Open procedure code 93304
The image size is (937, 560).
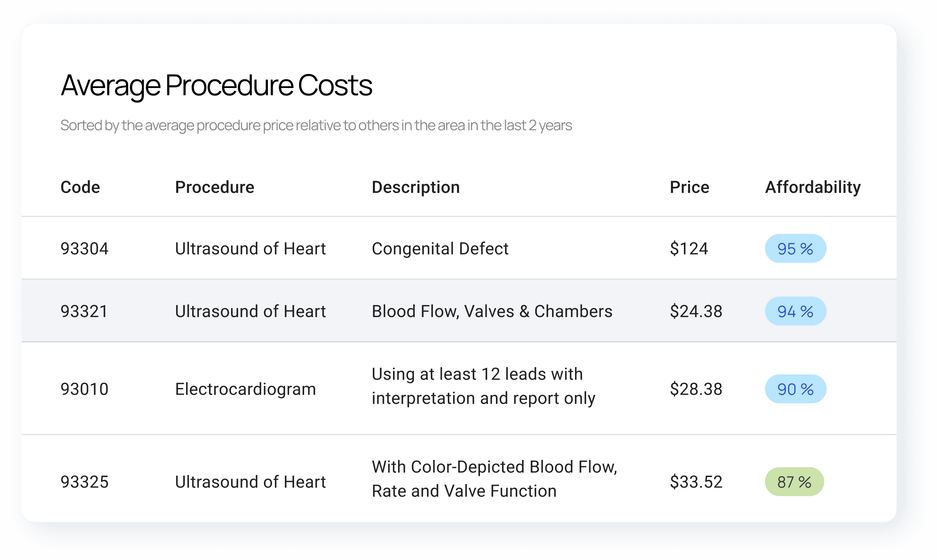point(84,248)
